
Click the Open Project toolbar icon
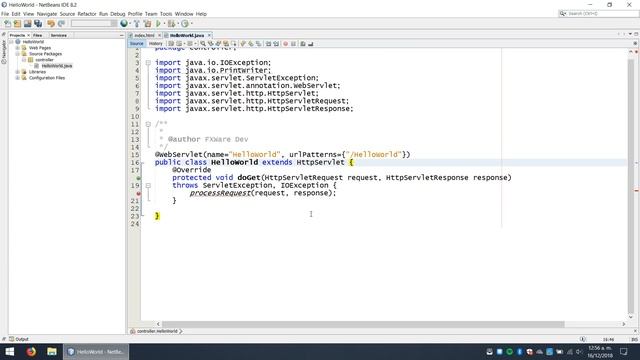(27, 24)
